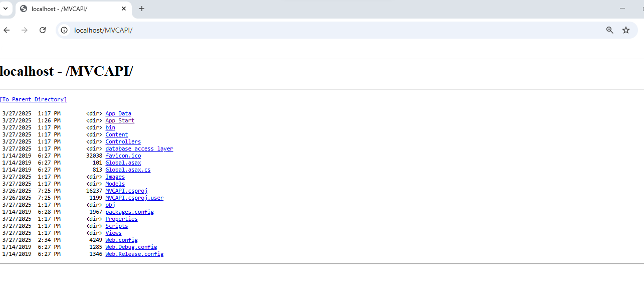Reload the current page

42,30
